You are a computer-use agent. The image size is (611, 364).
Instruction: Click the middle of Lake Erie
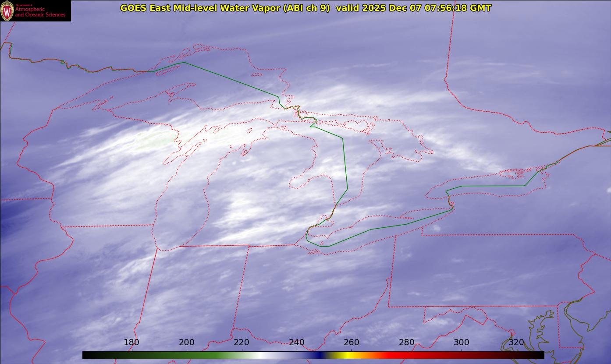coord(373,228)
